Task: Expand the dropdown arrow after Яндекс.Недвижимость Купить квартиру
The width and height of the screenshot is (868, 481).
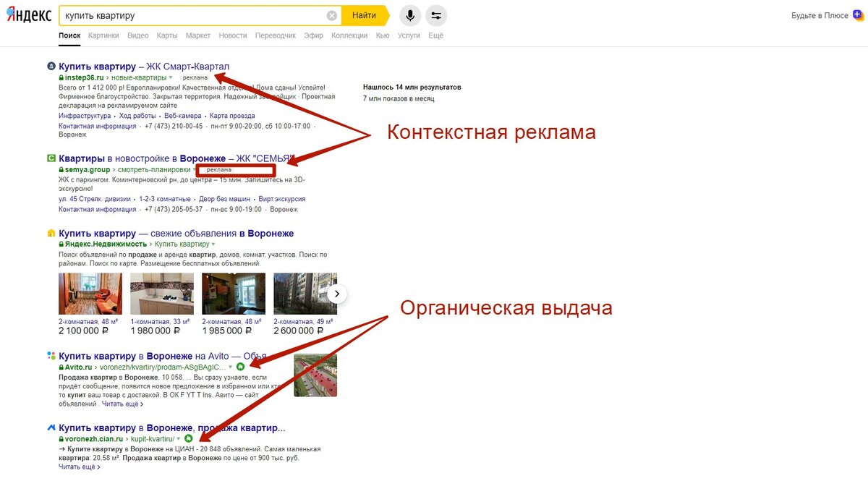Action: pos(213,244)
